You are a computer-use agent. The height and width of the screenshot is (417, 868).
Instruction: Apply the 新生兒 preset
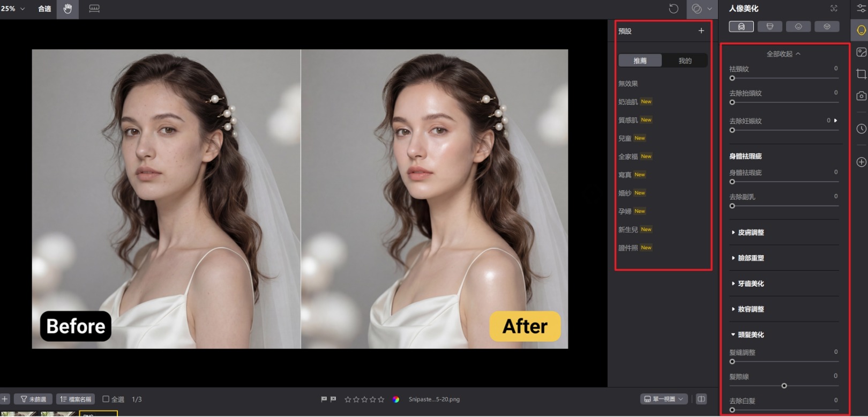tap(628, 229)
